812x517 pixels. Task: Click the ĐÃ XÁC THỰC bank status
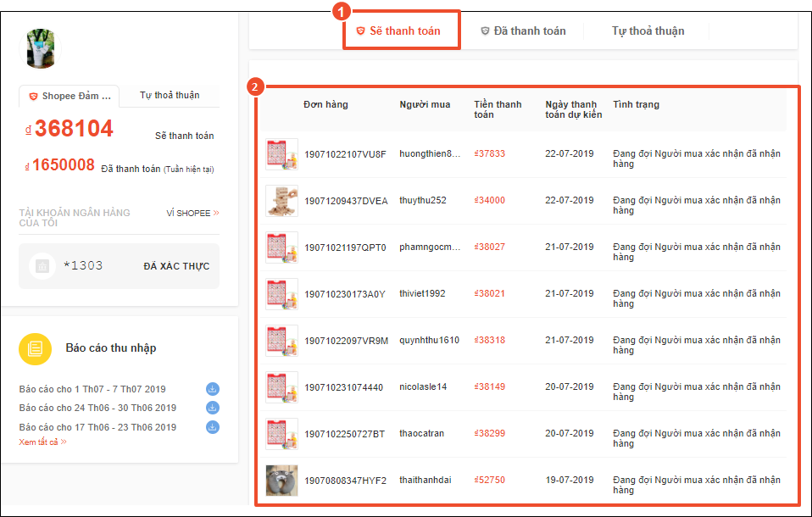[176, 266]
